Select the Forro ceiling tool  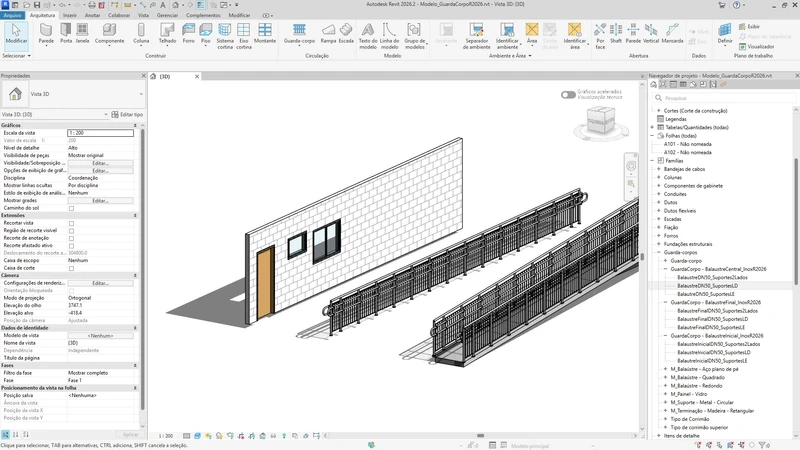click(x=189, y=34)
